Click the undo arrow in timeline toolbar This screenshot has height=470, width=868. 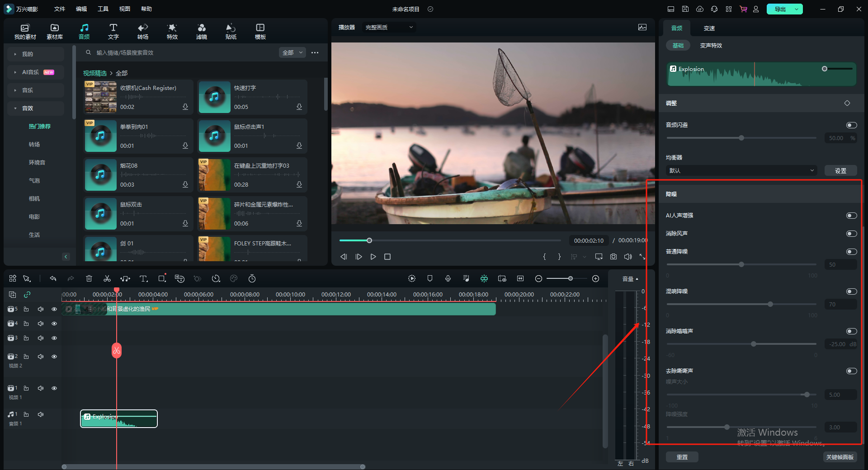[53, 279]
